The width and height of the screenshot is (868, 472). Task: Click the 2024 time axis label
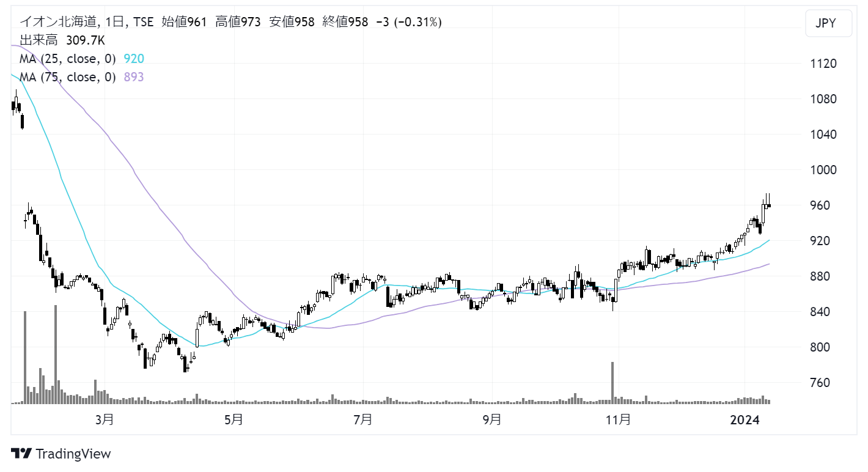point(745,420)
